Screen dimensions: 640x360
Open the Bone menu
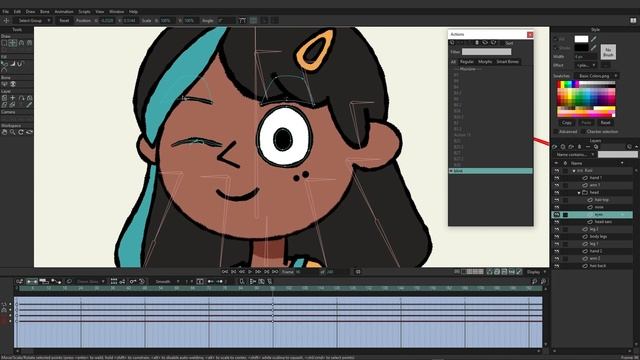point(44,11)
